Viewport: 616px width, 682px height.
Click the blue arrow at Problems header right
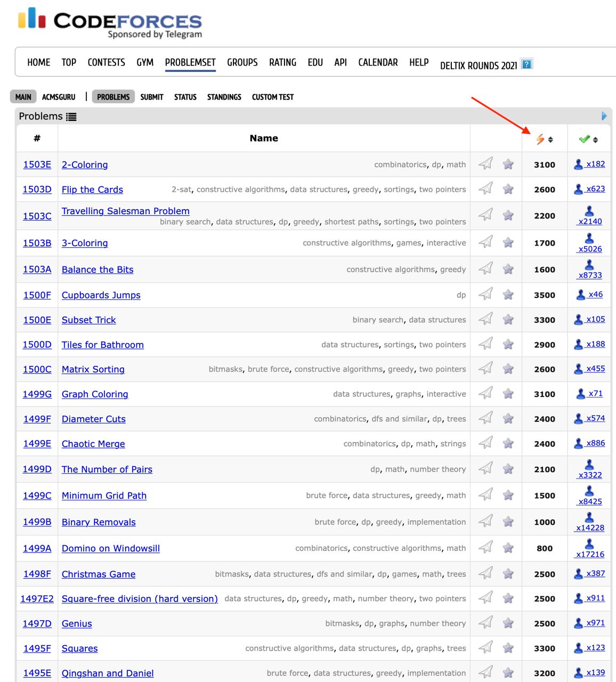coord(604,116)
